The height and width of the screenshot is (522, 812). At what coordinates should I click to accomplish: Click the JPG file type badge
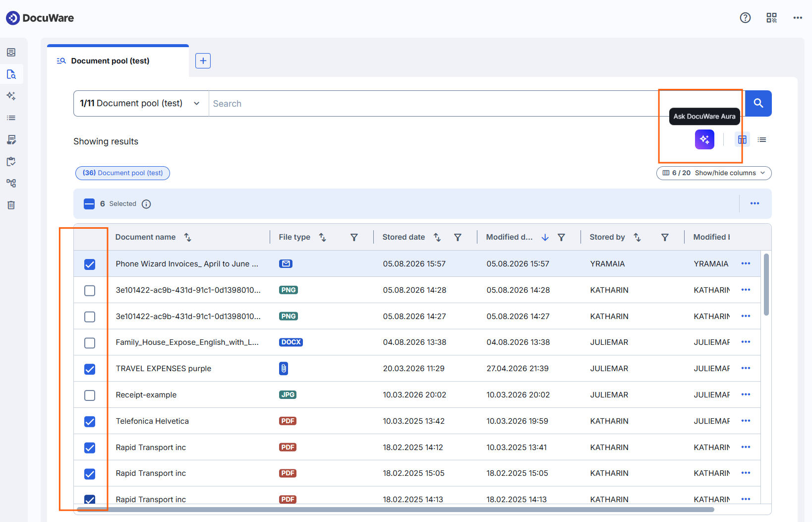(x=288, y=395)
